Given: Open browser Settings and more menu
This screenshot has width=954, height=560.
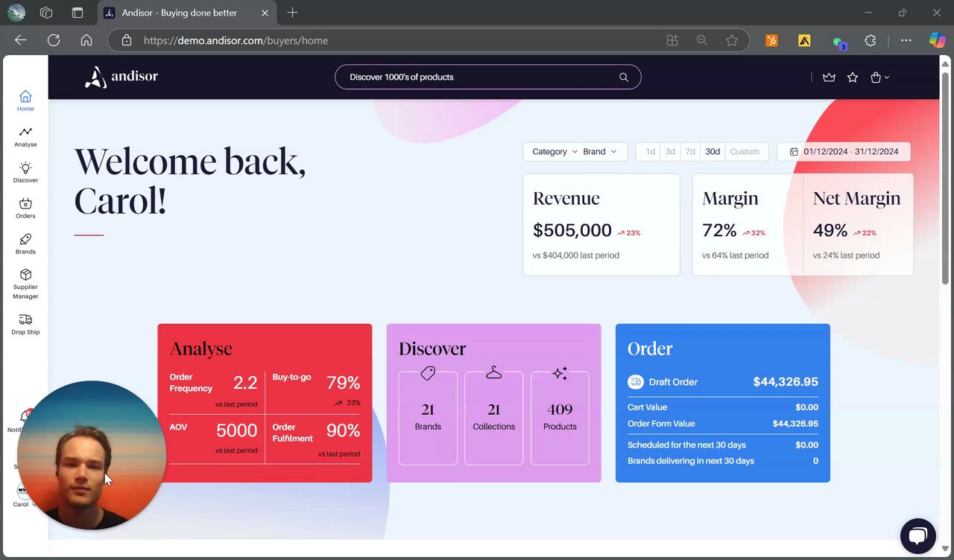Looking at the screenshot, I should pos(906,41).
